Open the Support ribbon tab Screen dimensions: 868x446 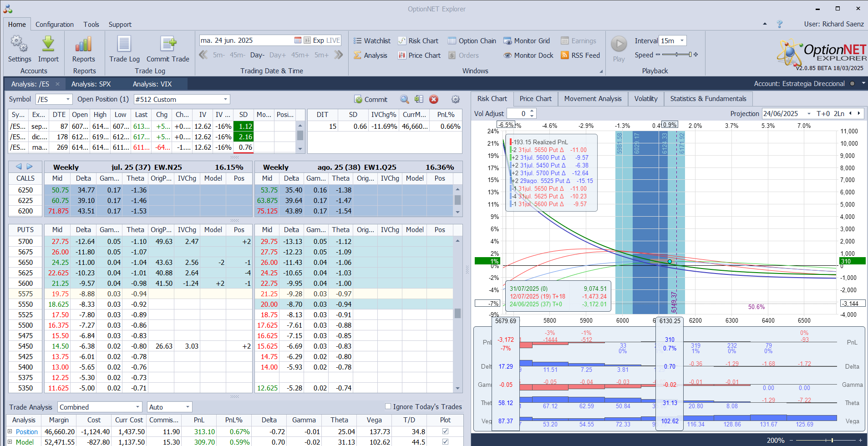pos(120,25)
